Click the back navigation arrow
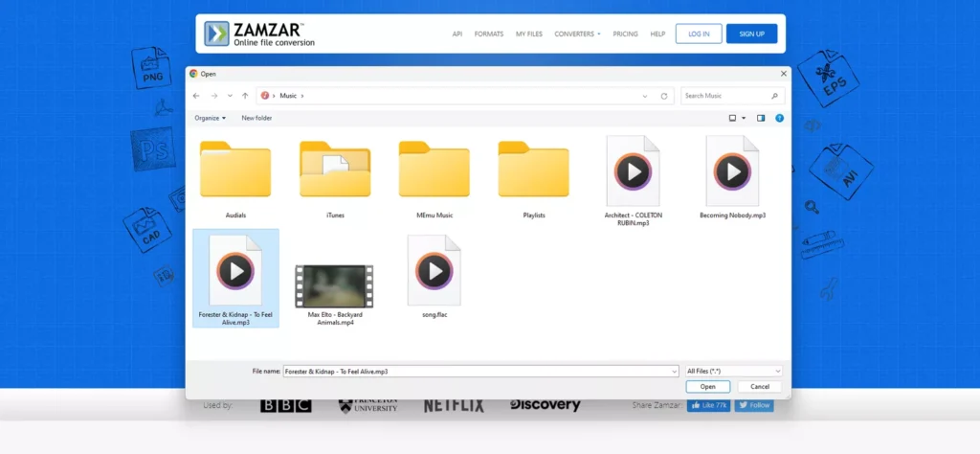This screenshot has height=454, width=980. (196, 96)
